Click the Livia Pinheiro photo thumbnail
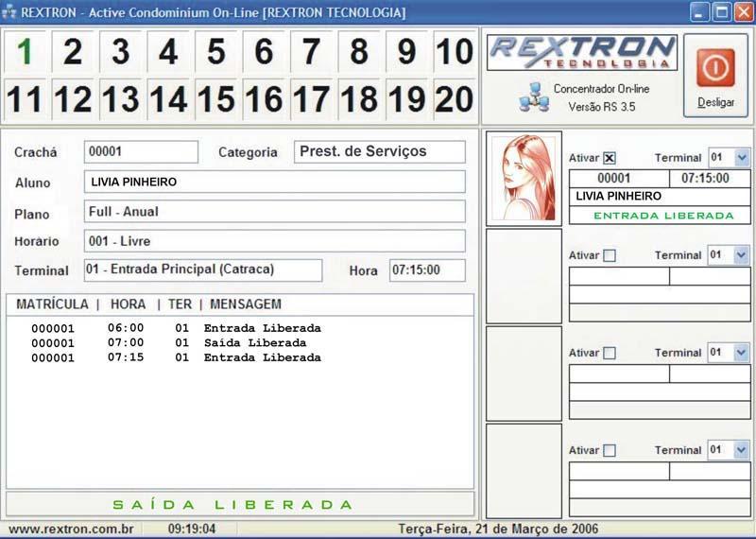The width and height of the screenshot is (756, 539). click(x=524, y=179)
